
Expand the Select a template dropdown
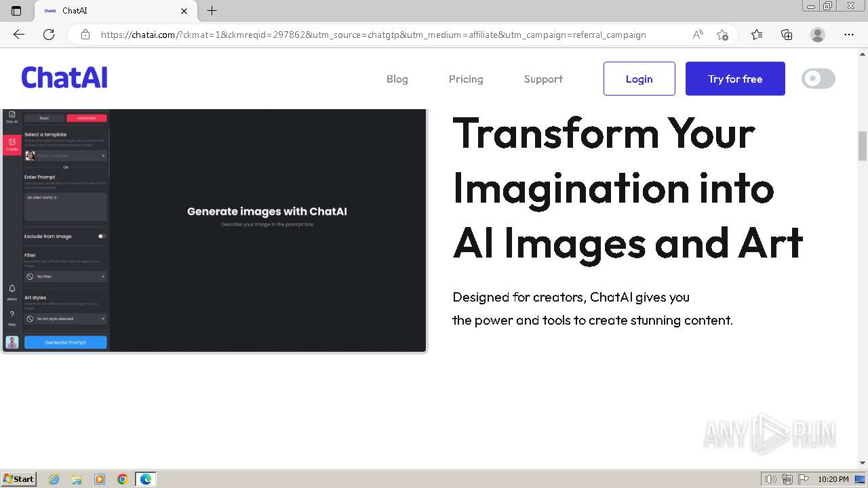66,156
